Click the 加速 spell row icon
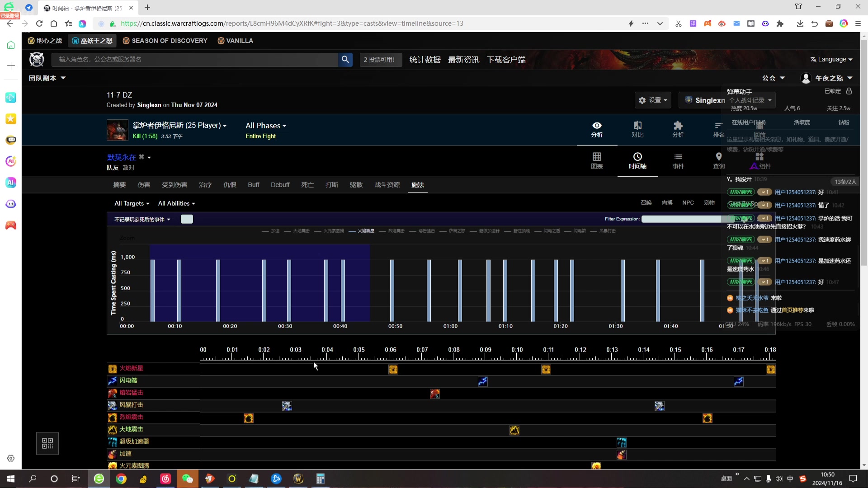 (x=112, y=454)
